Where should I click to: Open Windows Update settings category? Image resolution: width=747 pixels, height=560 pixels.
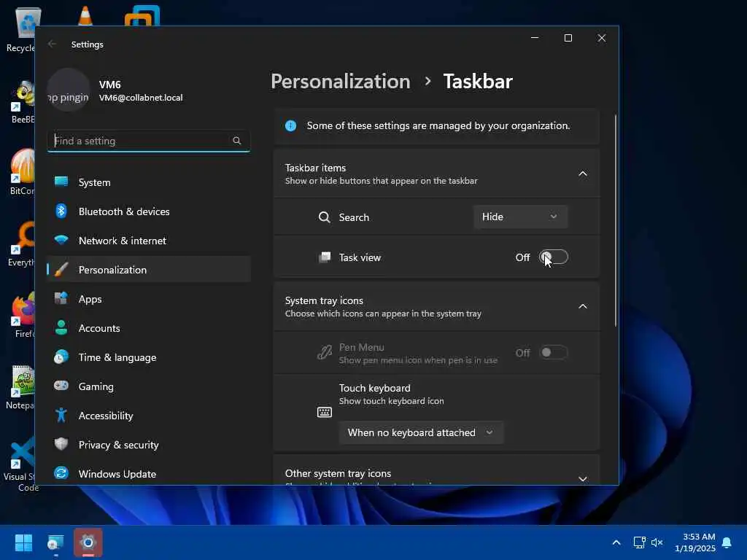click(x=149, y=474)
